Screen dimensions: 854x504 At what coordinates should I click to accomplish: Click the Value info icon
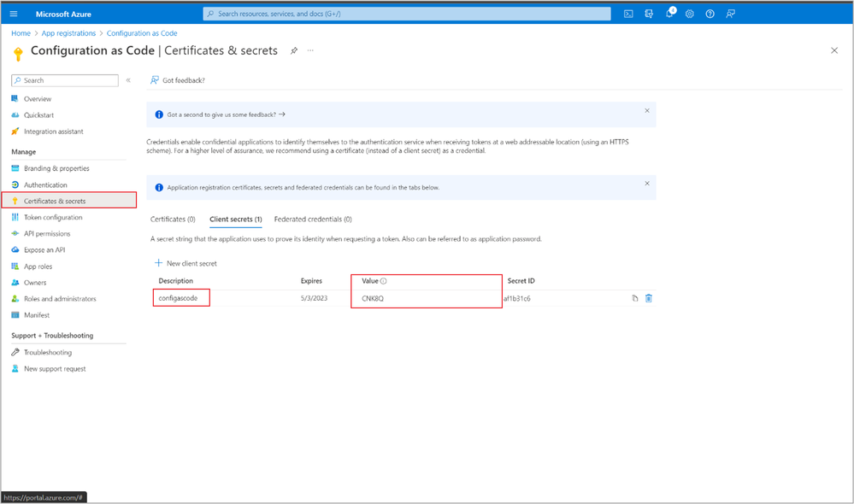(x=384, y=281)
